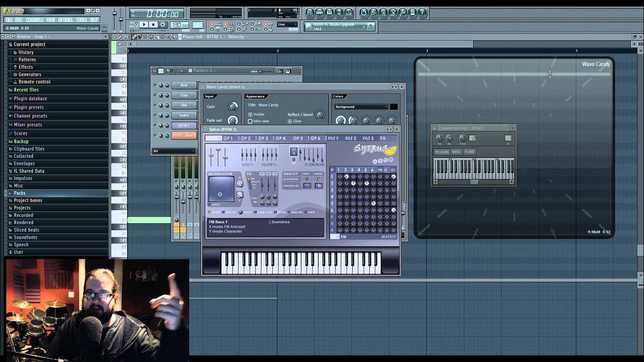This screenshot has width=644, height=362.
Task: Open the playlist view icon in top toolbar
Action: click(x=310, y=13)
